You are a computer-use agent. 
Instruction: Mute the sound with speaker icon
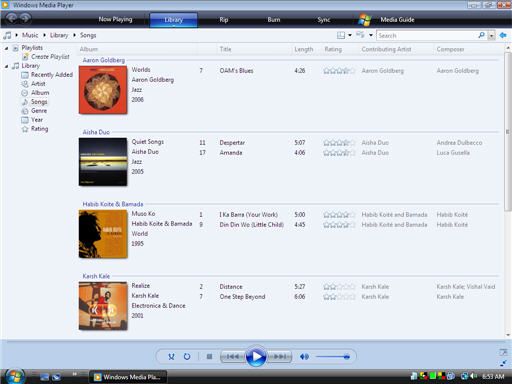[304, 357]
